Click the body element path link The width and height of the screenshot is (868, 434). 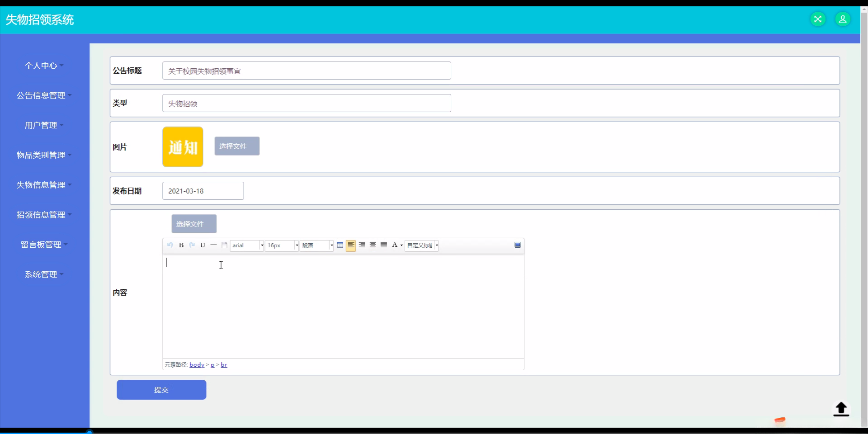coord(197,365)
